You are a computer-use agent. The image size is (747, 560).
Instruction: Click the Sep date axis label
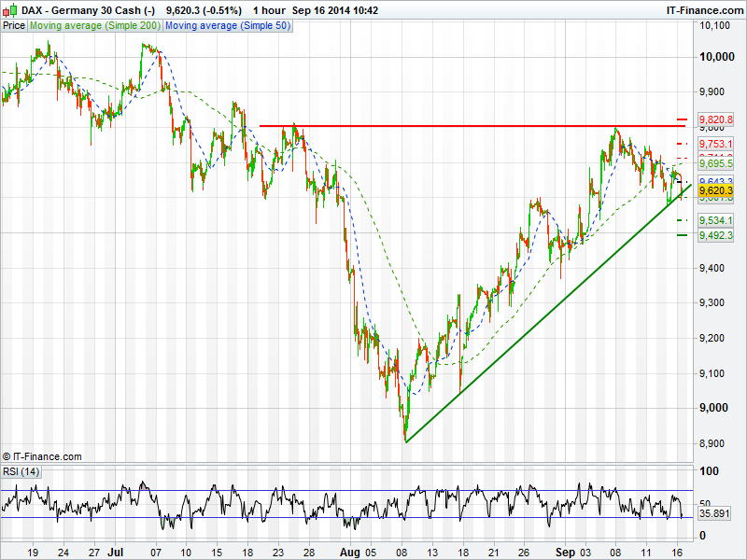[565, 552]
